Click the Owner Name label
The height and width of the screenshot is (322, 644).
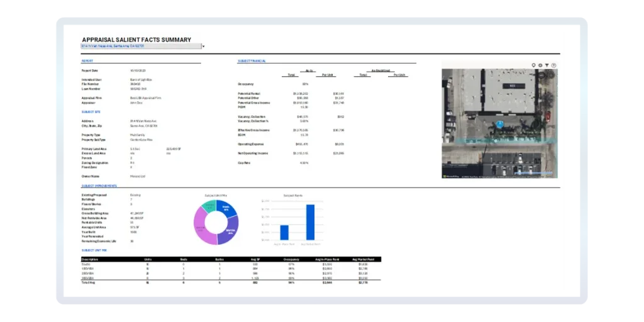tap(91, 177)
